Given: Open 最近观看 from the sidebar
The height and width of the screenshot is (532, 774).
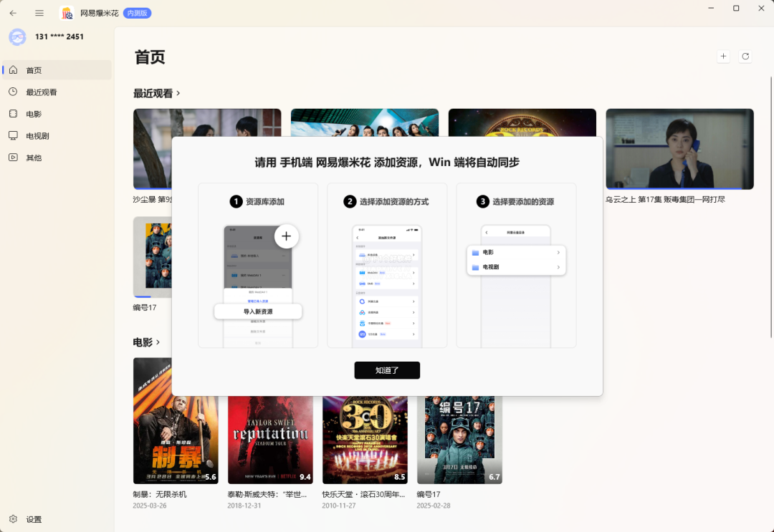Looking at the screenshot, I should pos(57,92).
